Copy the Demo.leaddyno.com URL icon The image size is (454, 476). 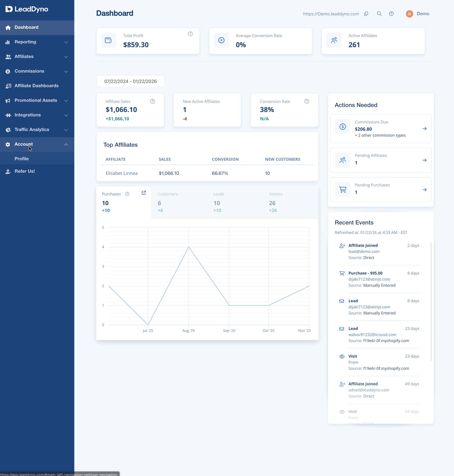coord(366,14)
